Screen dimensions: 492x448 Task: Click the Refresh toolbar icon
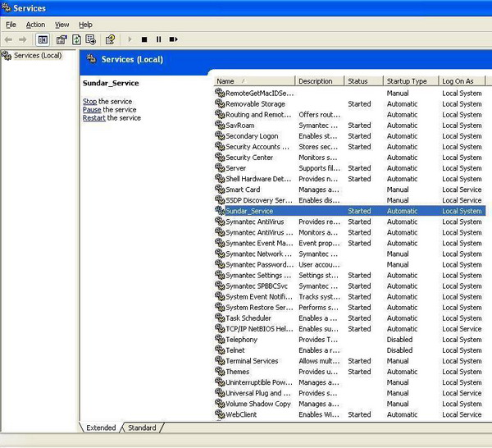click(76, 39)
